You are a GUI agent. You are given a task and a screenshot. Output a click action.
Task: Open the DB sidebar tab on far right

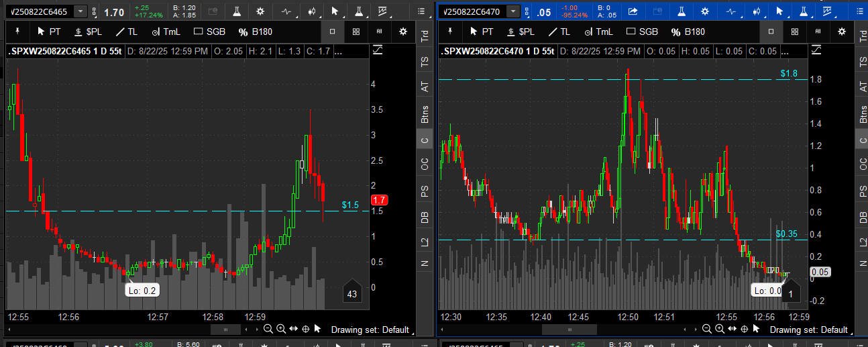pyautogui.click(x=862, y=217)
